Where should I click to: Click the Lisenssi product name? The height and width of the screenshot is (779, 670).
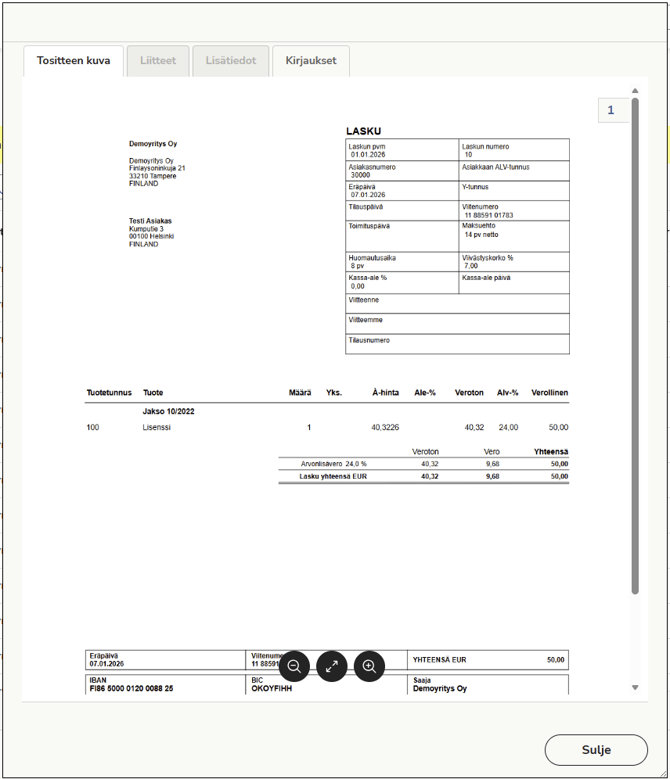click(156, 427)
